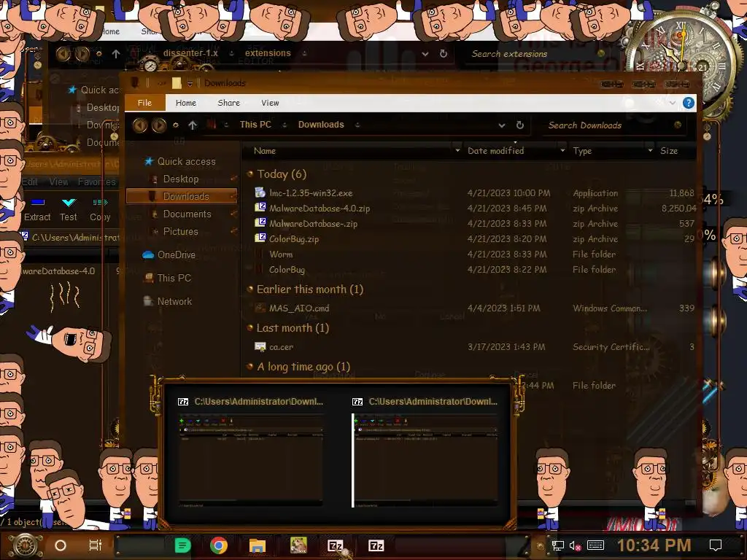Image resolution: width=747 pixels, height=560 pixels.
Task: Collapse the Today (6) group
Action: click(x=249, y=174)
